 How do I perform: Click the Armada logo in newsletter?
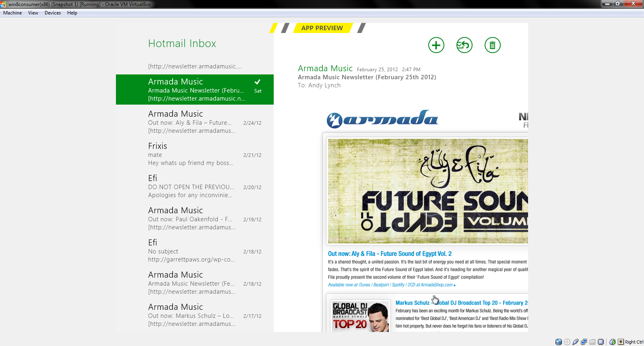coord(382,119)
